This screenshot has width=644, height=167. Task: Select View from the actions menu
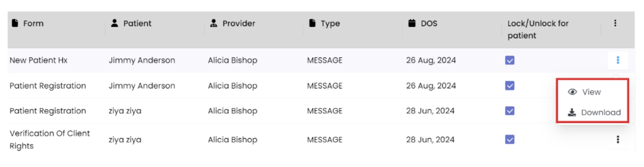[591, 92]
